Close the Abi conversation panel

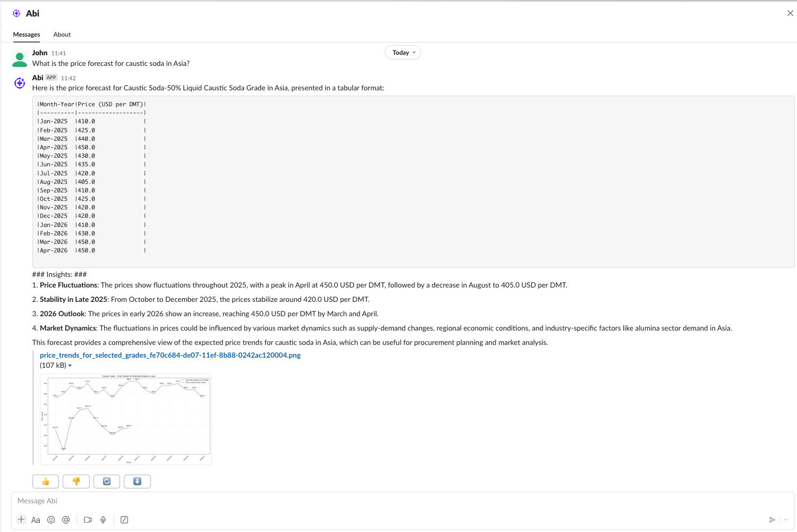click(x=790, y=13)
